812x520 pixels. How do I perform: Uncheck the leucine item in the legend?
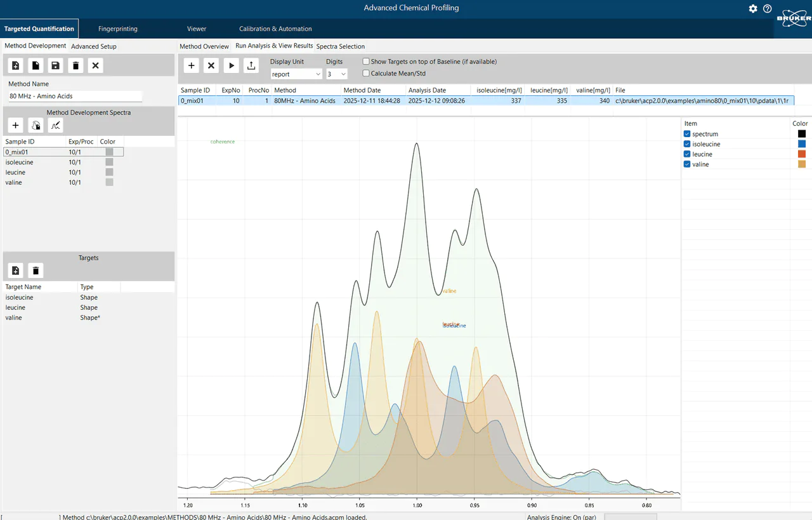click(687, 154)
